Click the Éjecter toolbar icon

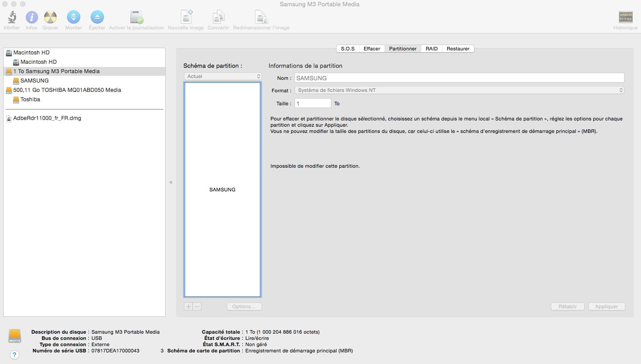(97, 17)
